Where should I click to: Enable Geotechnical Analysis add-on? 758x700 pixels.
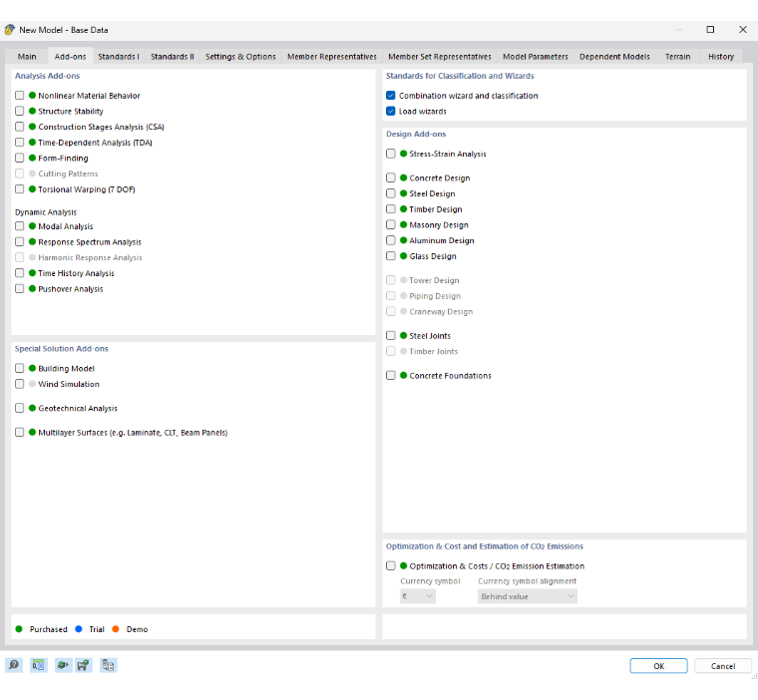[19, 408]
